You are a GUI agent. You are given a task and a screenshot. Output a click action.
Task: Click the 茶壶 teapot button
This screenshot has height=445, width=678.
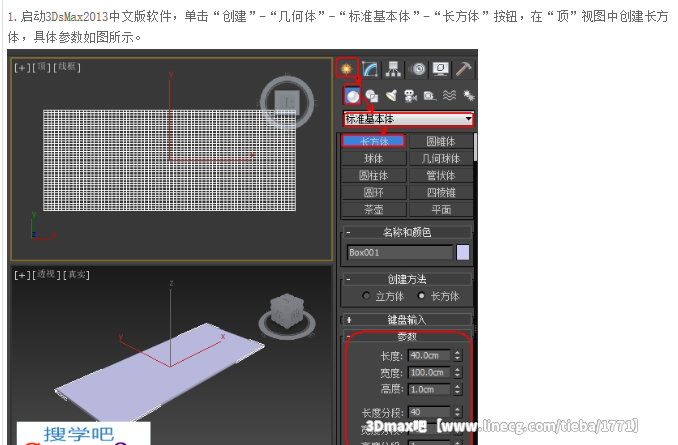tap(374, 209)
